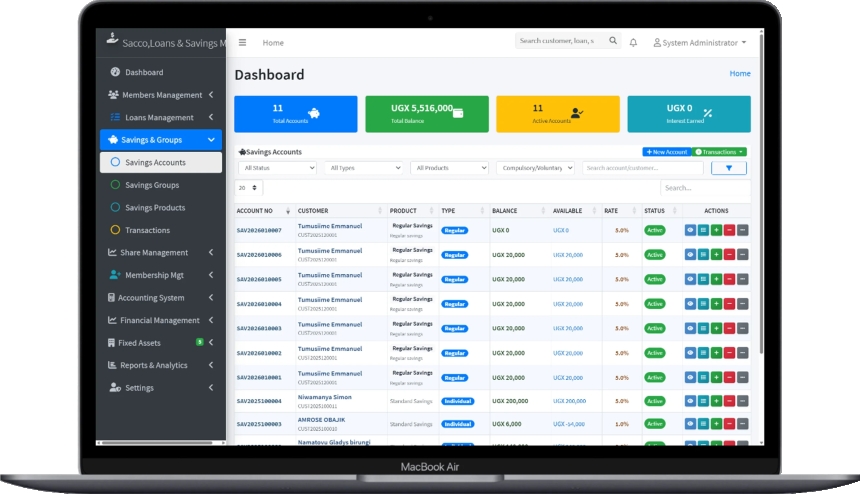Select Savings Products sidebar item

coord(155,208)
